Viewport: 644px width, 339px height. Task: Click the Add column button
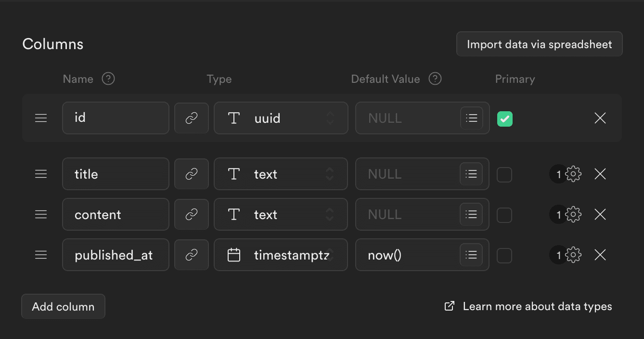click(63, 306)
